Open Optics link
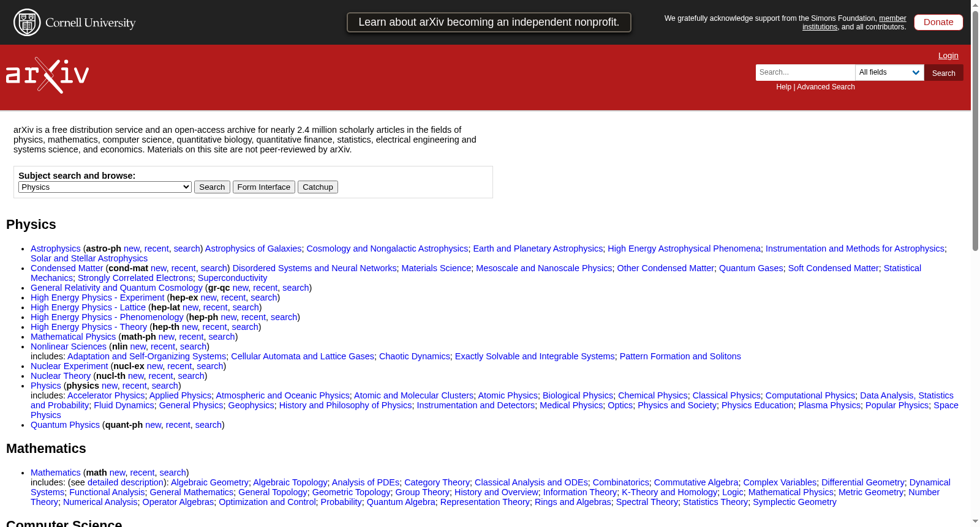Screen dimensions: 980x527 coord(620,405)
